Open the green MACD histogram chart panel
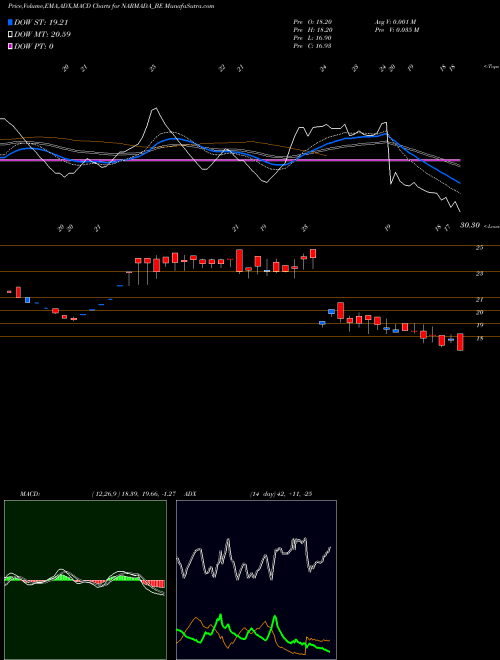This screenshot has height=660, width=500. pyautogui.click(x=85, y=580)
